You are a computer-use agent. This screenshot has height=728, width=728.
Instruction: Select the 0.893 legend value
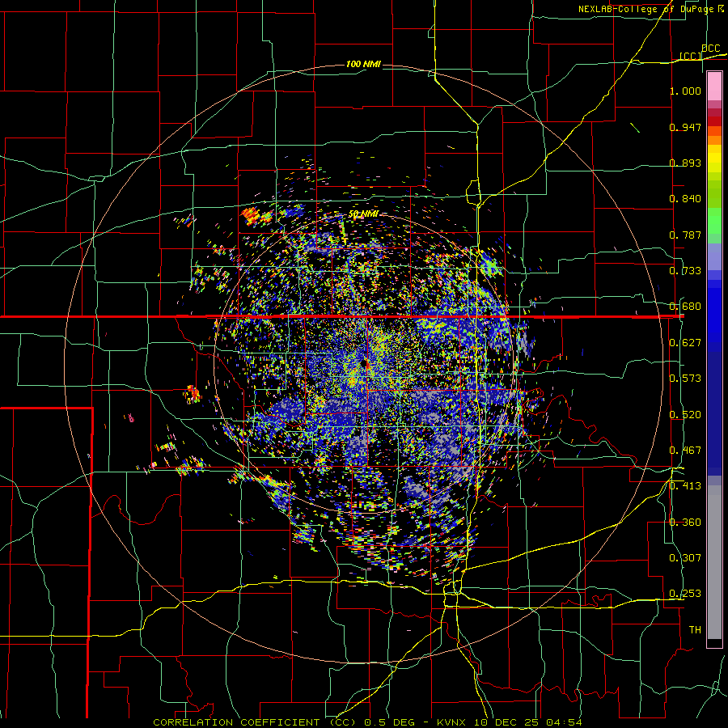[685, 163]
